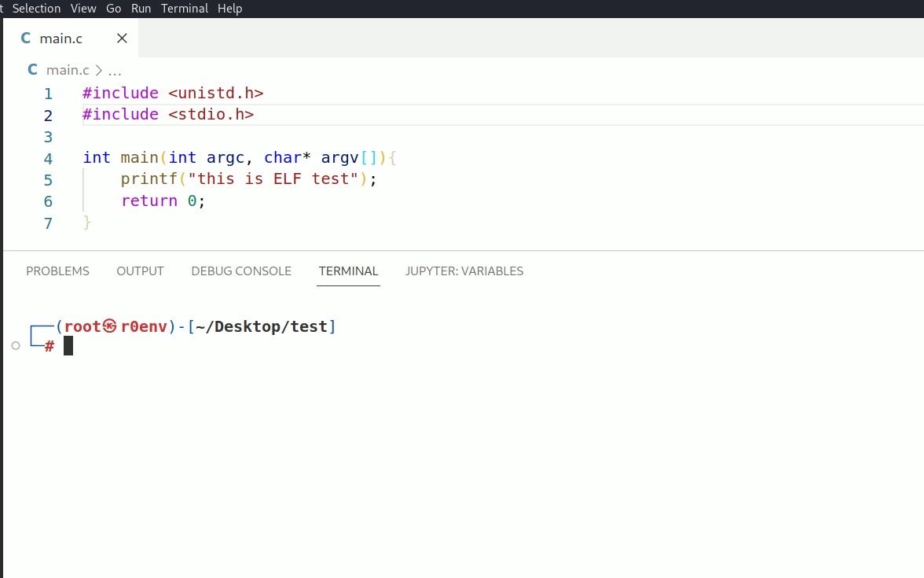Close the main.c editor tab

tap(122, 39)
